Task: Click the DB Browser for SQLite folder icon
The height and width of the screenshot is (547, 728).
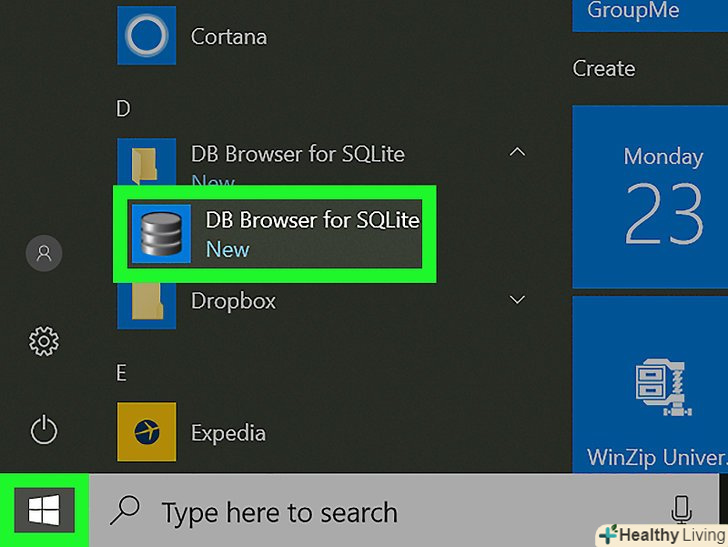Action: [146, 163]
